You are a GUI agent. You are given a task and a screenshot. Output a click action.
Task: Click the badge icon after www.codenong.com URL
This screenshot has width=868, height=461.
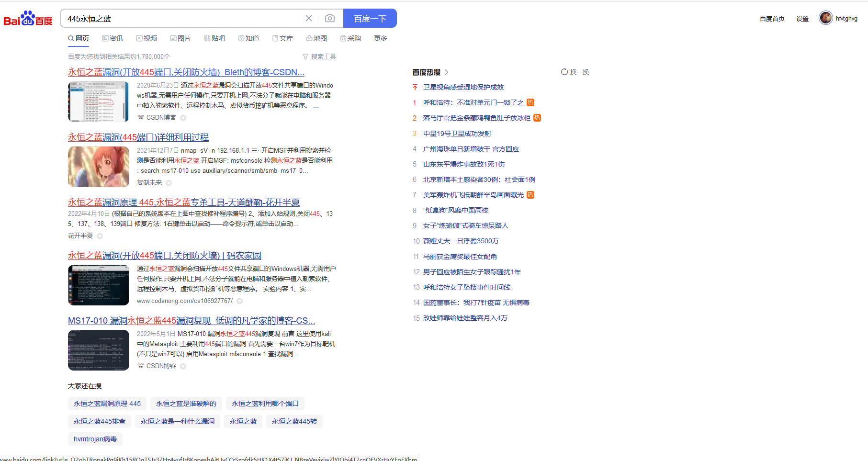click(239, 301)
